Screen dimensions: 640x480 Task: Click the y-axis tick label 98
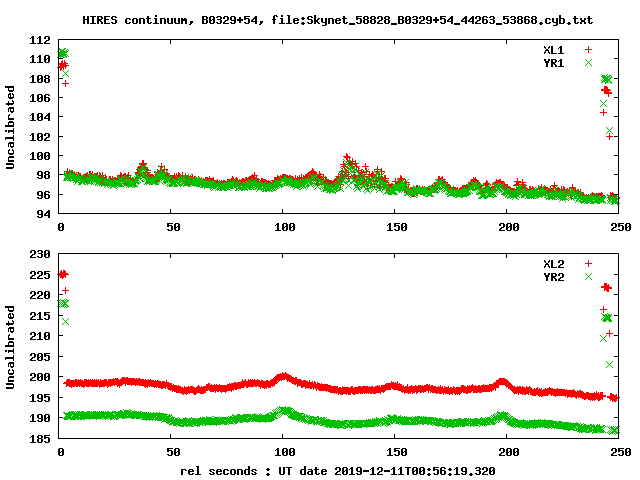(x=44, y=175)
